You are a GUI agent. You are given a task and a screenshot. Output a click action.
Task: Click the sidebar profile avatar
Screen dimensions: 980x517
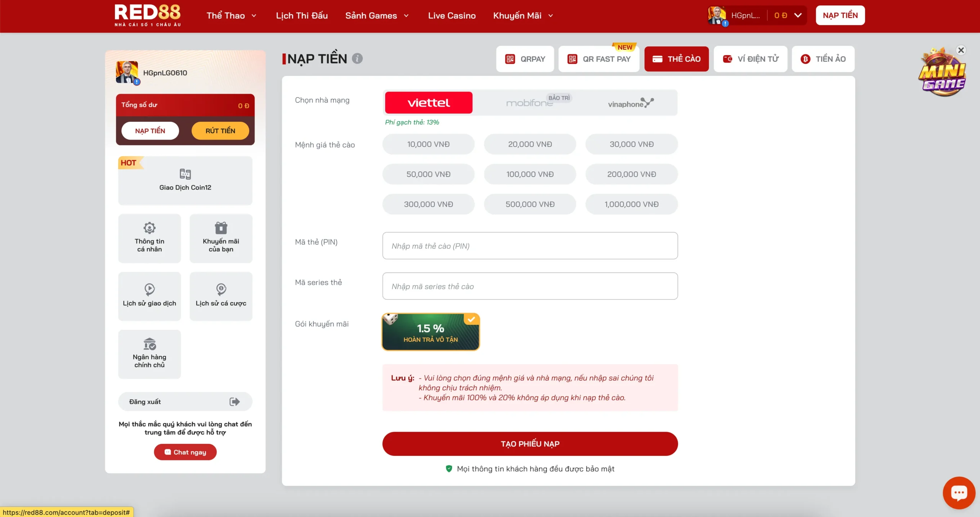click(x=127, y=72)
